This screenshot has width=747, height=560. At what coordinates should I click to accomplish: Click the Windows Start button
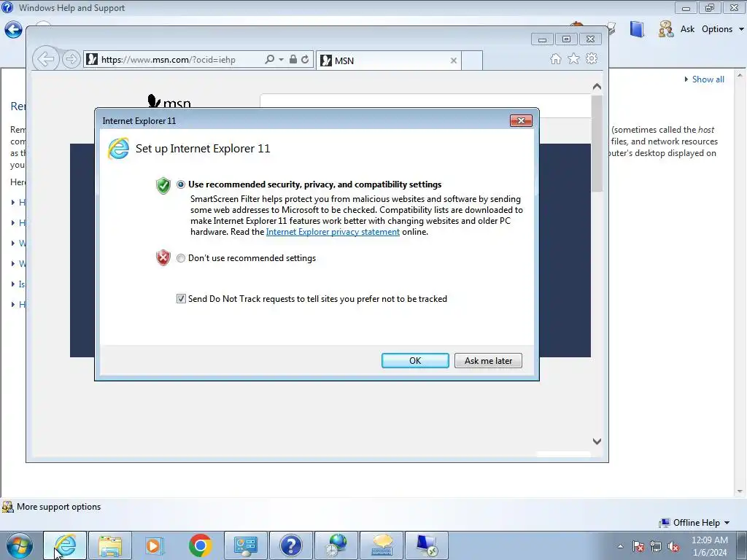point(20,545)
